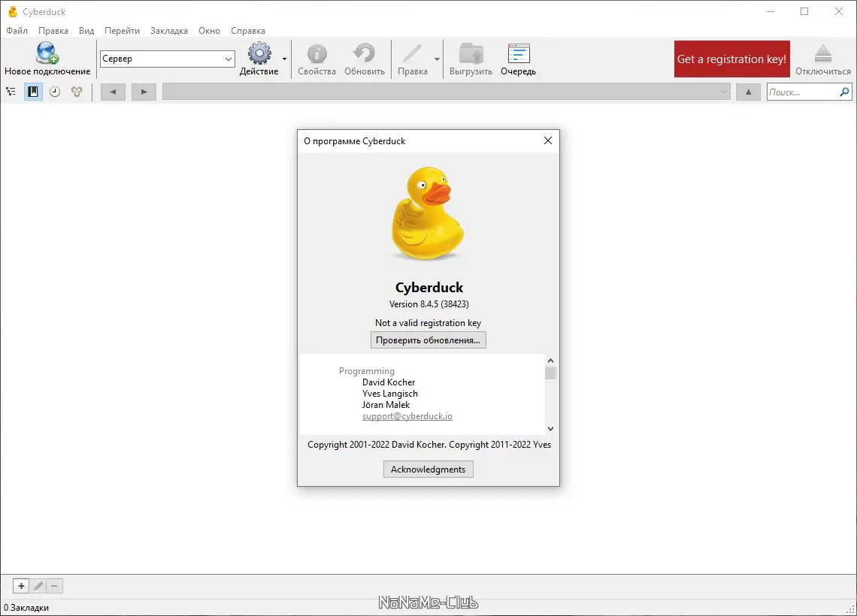Open support@cyberduck.io email link
Viewport: 857px width, 616px height.
407,416
